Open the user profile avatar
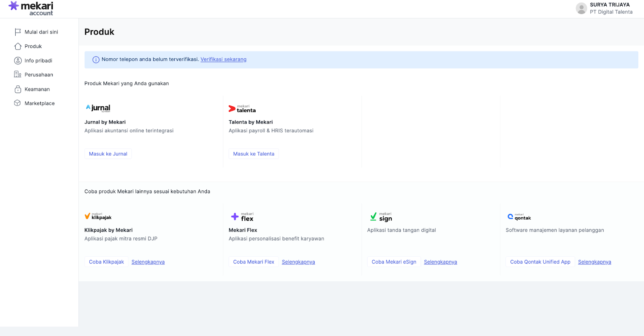Image resolution: width=644 pixels, height=336 pixels. pos(581,8)
